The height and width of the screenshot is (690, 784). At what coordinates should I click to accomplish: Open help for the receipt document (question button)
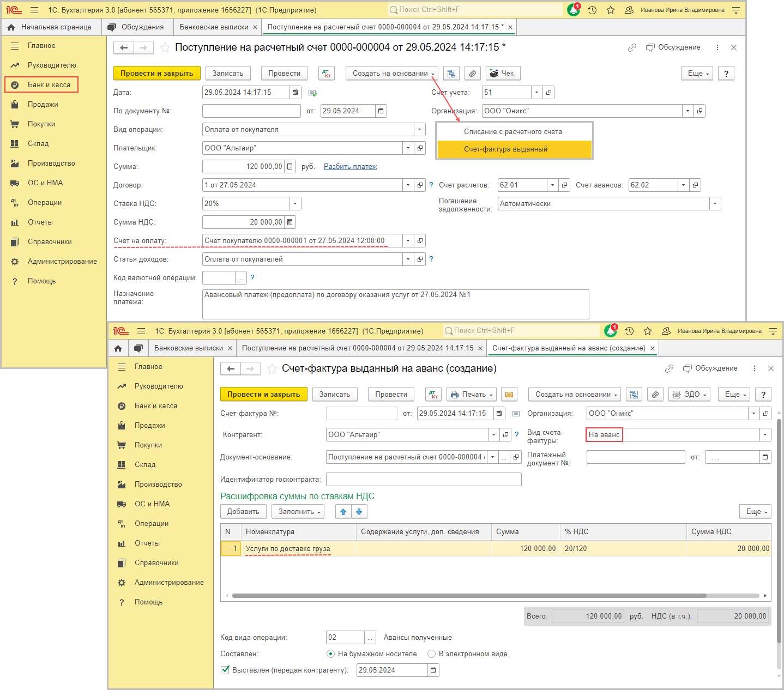[x=726, y=73]
